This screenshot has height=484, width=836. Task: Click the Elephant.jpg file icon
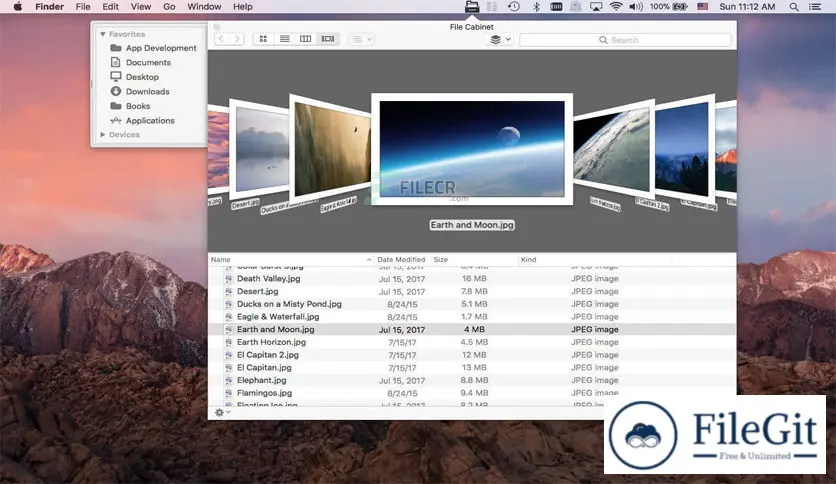click(x=228, y=381)
